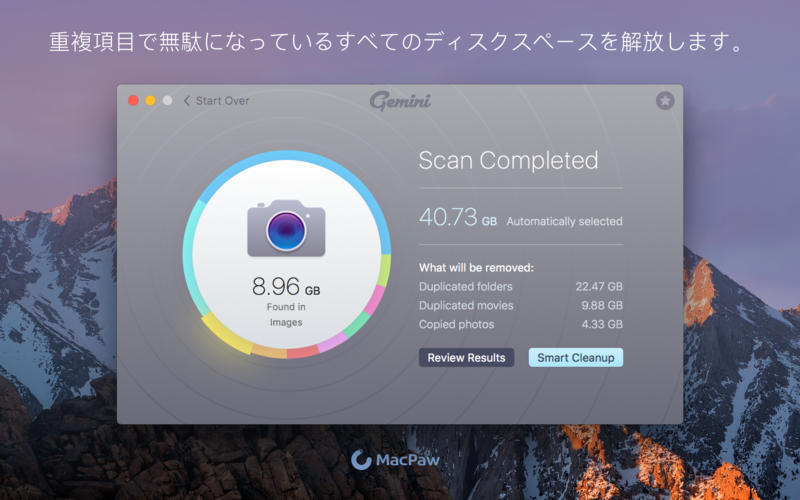Open the star achievements icon
The image size is (800, 500).
665,101
